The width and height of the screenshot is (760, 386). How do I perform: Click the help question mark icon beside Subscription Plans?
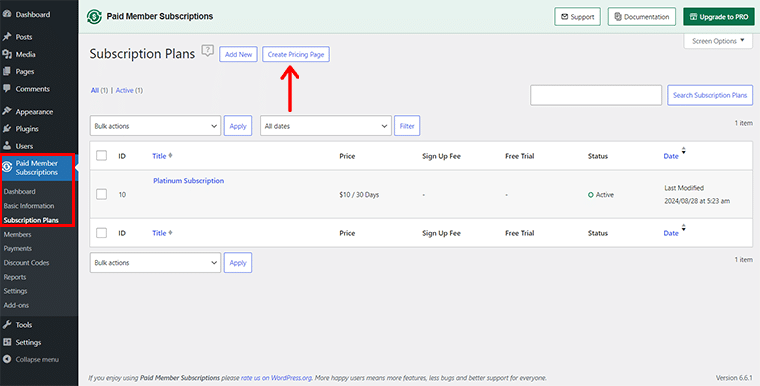(x=207, y=50)
